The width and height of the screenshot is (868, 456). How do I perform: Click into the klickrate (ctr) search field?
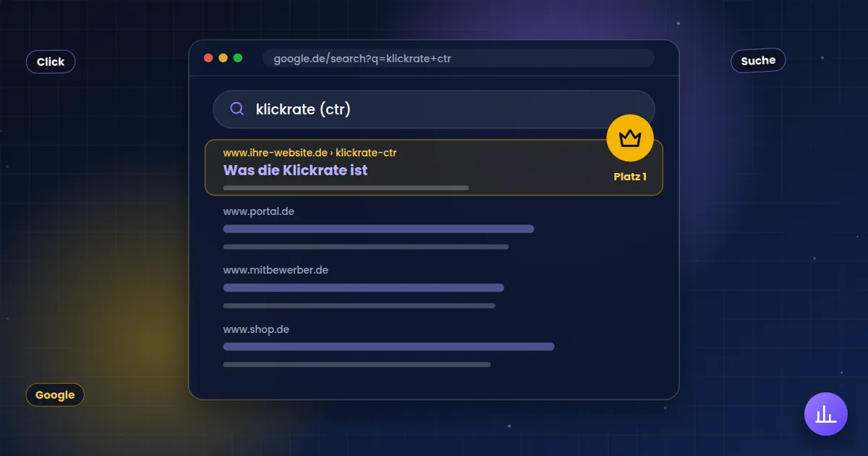tap(433, 109)
